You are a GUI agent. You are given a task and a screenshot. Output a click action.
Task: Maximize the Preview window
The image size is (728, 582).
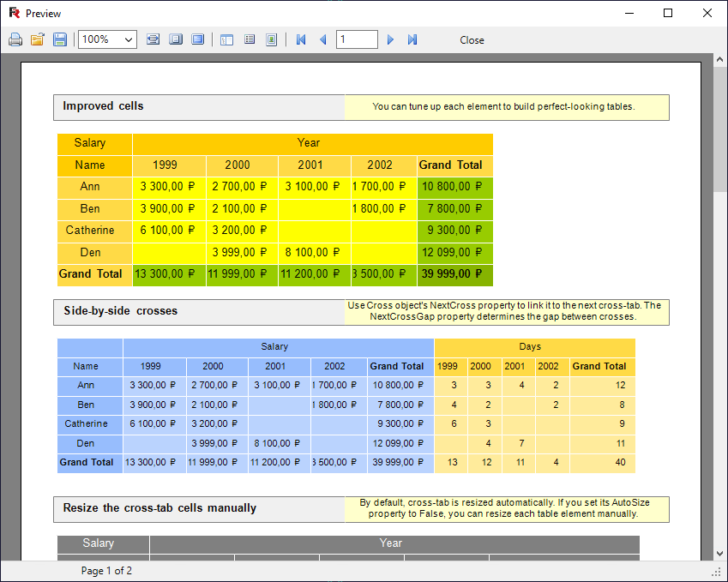(668, 13)
